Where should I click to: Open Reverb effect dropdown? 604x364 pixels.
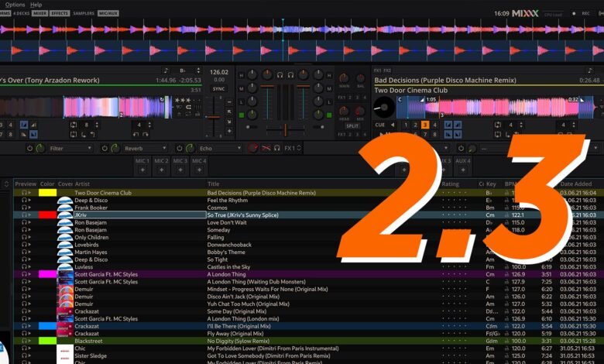[146, 148]
